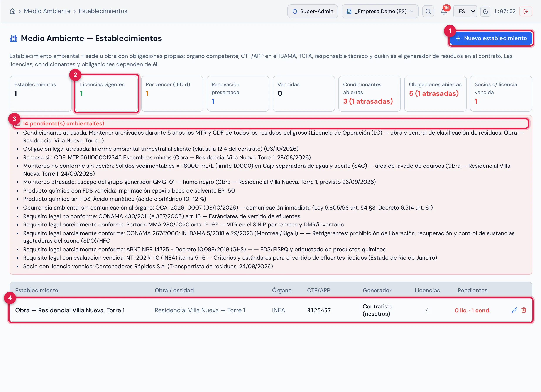Select the Por vencer (180 d) card
Screen dimensions: 541x392
tap(172, 93)
